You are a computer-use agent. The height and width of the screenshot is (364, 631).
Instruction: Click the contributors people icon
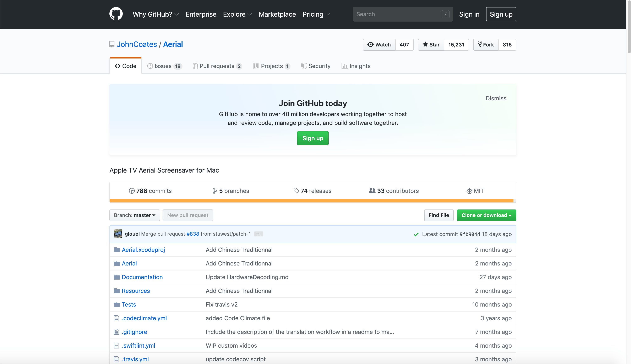coord(372,191)
